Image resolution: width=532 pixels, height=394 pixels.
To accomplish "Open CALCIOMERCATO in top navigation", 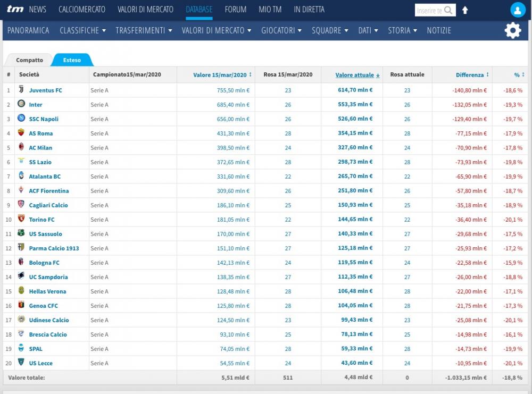I will 82,10.
